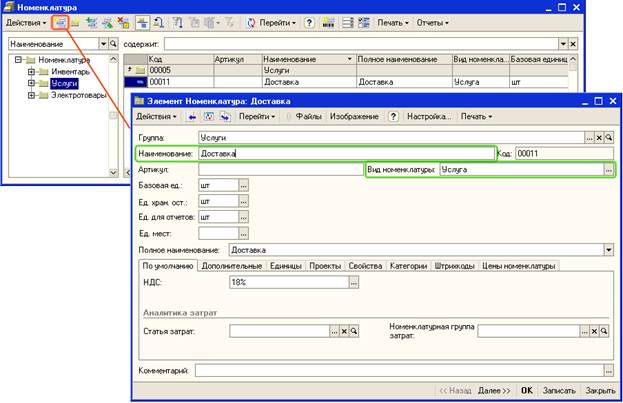Click the OK button
This screenshot has width=623, height=403.
[x=526, y=390]
